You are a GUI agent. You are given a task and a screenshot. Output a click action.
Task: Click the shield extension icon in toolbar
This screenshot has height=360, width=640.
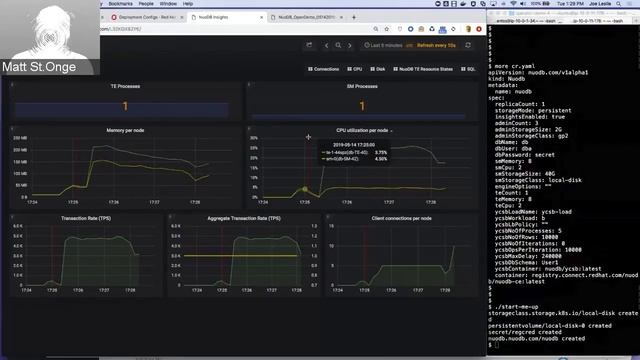(400, 29)
